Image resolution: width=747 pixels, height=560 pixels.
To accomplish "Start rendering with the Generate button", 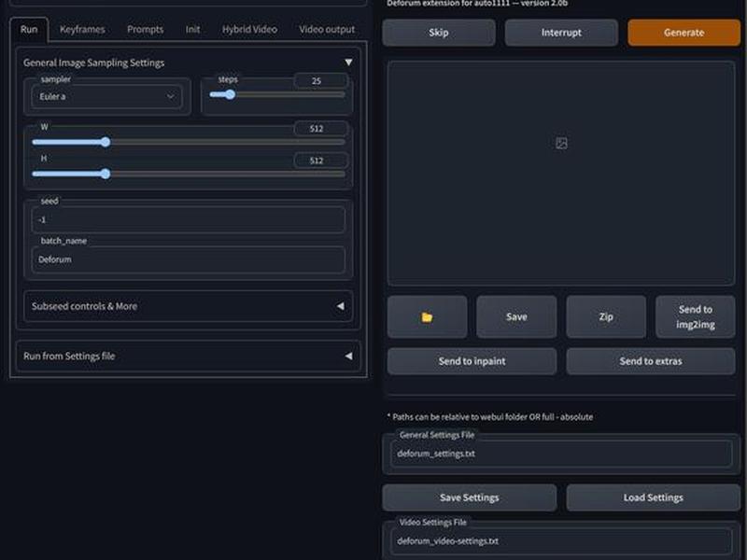I will coord(684,33).
